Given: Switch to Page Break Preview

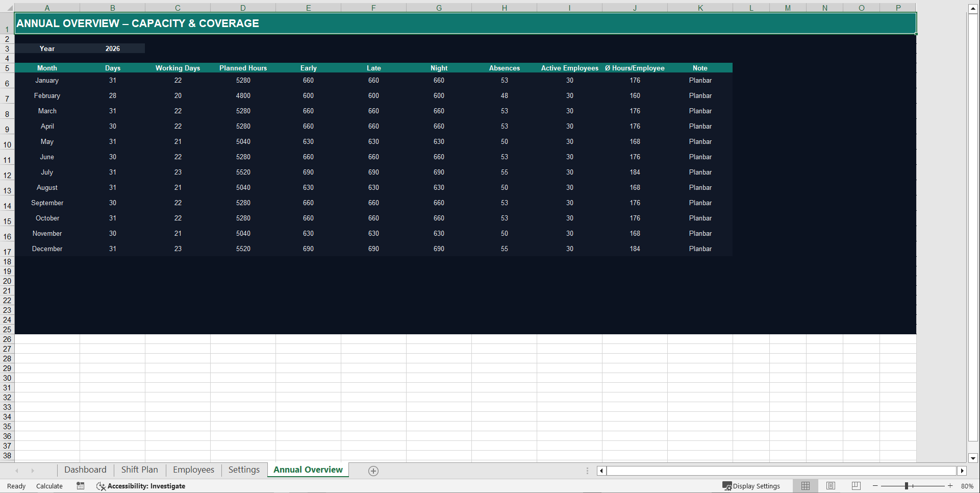Looking at the screenshot, I should [x=856, y=486].
